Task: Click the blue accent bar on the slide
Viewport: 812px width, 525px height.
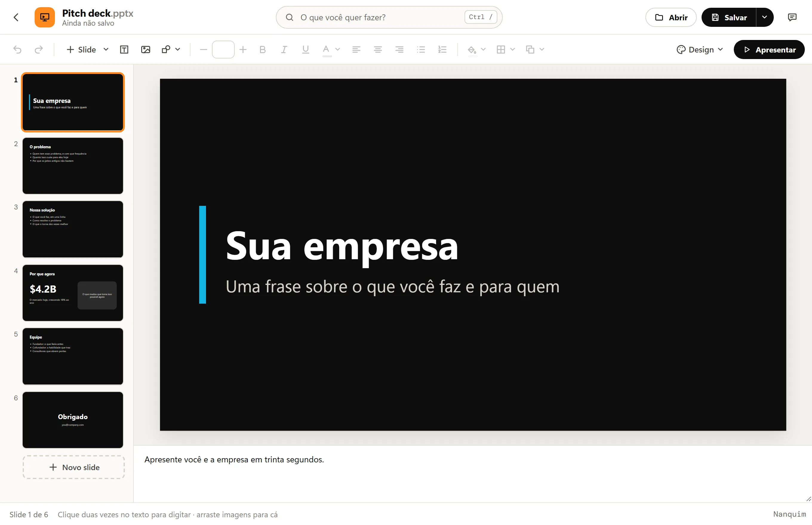Action: coord(203,254)
